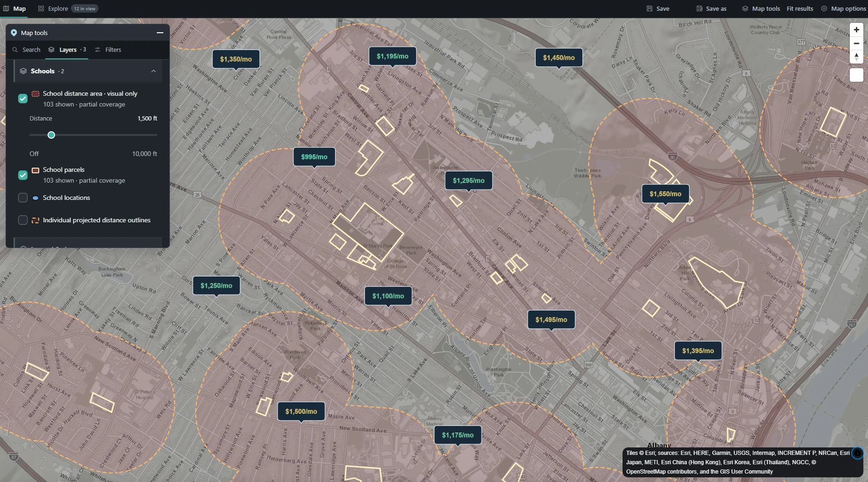Select the $1,450/mo price marker
The height and width of the screenshot is (482, 868).
coord(559,58)
